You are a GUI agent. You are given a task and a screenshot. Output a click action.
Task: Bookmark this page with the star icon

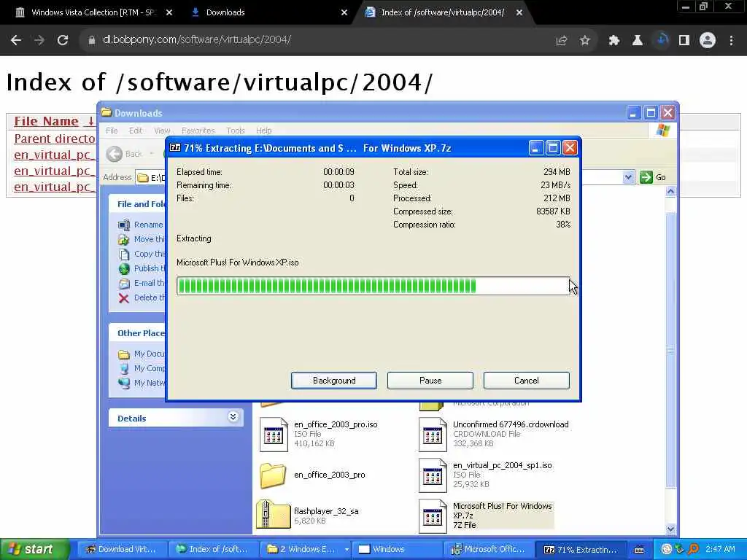pos(584,41)
